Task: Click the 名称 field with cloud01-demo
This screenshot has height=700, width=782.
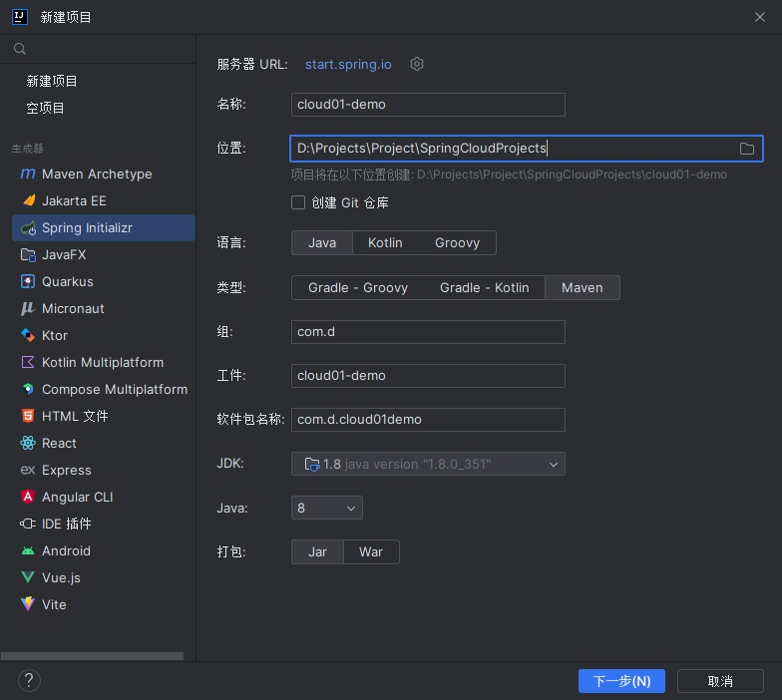Action: [428, 105]
